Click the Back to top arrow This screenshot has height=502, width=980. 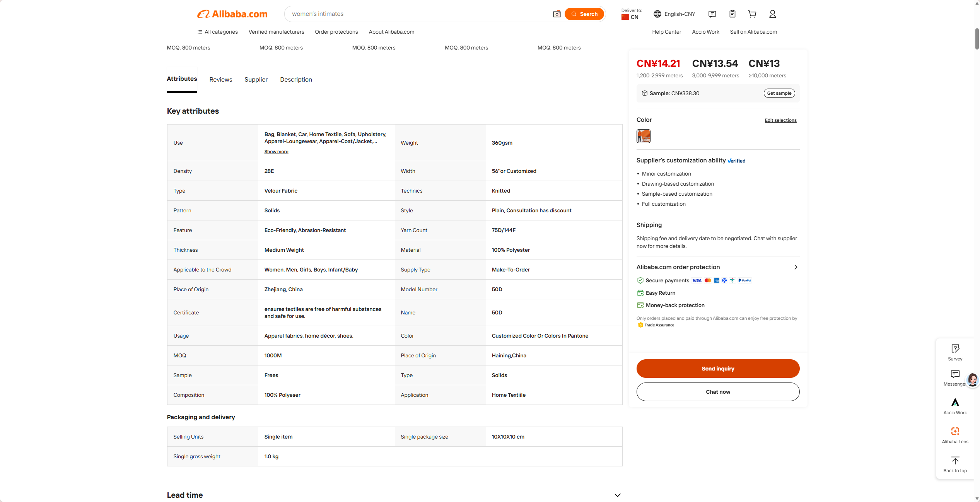955,464
